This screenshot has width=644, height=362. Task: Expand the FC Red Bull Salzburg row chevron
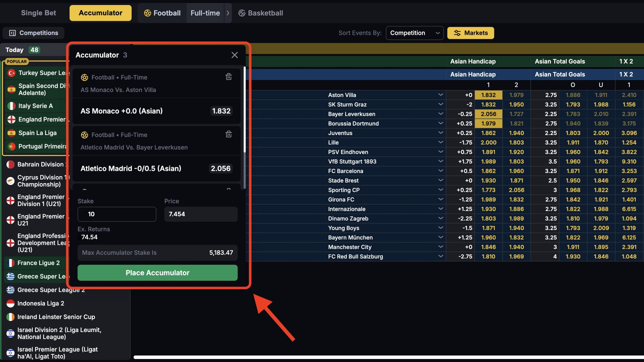click(x=440, y=256)
